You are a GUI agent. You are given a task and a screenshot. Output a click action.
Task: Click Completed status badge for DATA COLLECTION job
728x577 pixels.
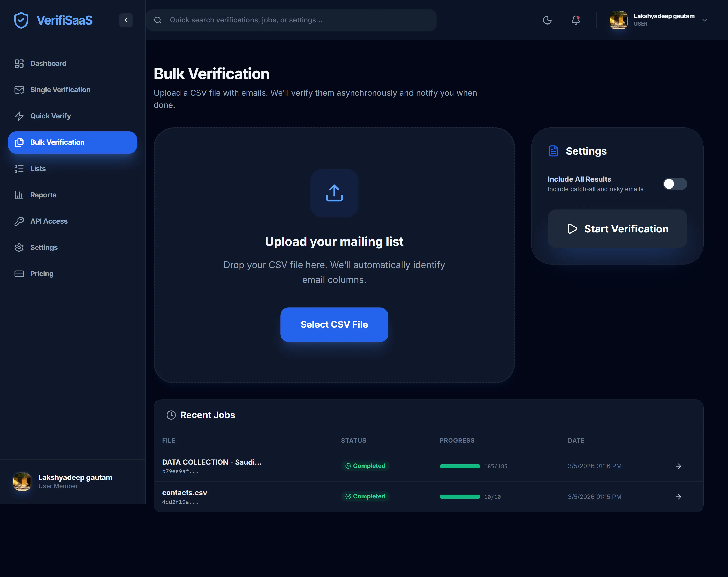(365, 466)
